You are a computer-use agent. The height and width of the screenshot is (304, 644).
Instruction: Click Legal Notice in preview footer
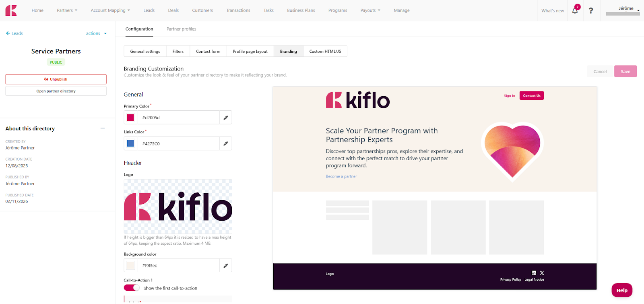534,279
